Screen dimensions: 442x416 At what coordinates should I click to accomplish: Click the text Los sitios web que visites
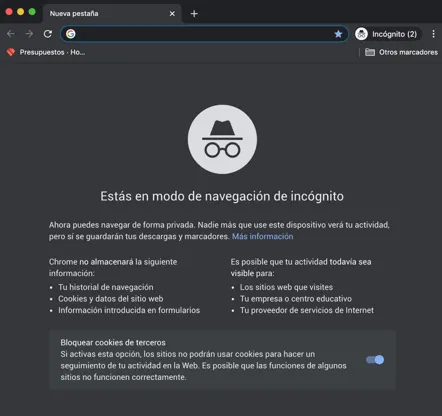286,287
